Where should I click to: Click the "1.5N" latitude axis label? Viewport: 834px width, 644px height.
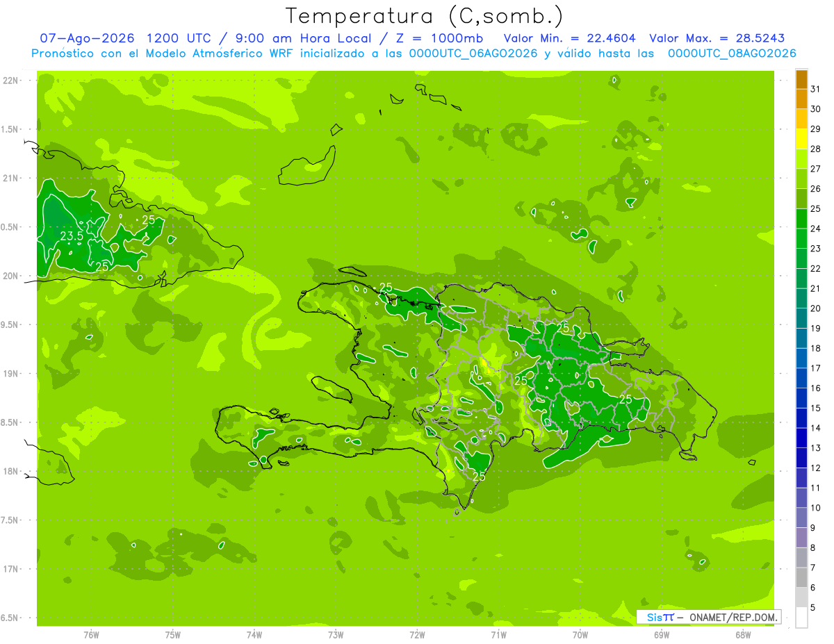pyautogui.click(x=10, y=129)
